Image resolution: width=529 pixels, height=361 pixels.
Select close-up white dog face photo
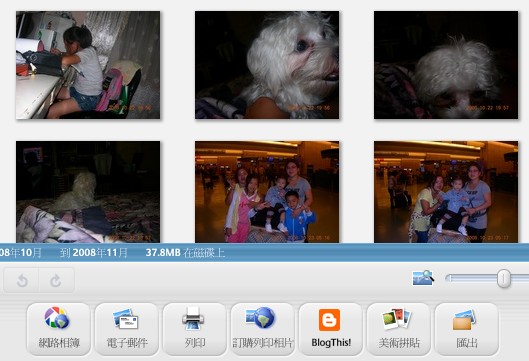click(x=267, y=65)
